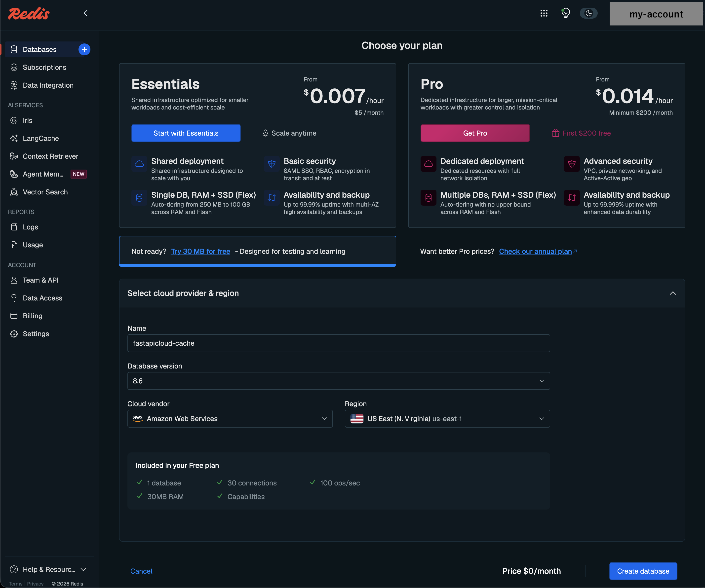Collapse Select cloud provider & region section
The width and height of the screenshot is (705, 588).
point(673,293)
